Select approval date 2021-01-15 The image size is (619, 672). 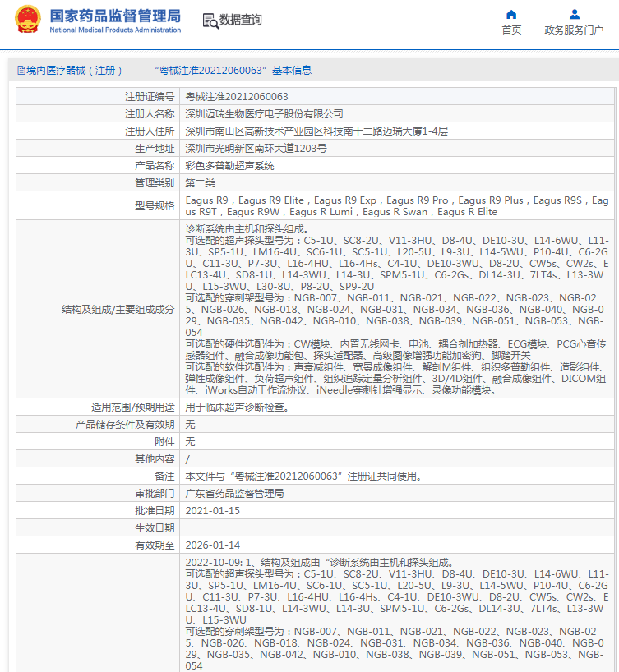213,511
